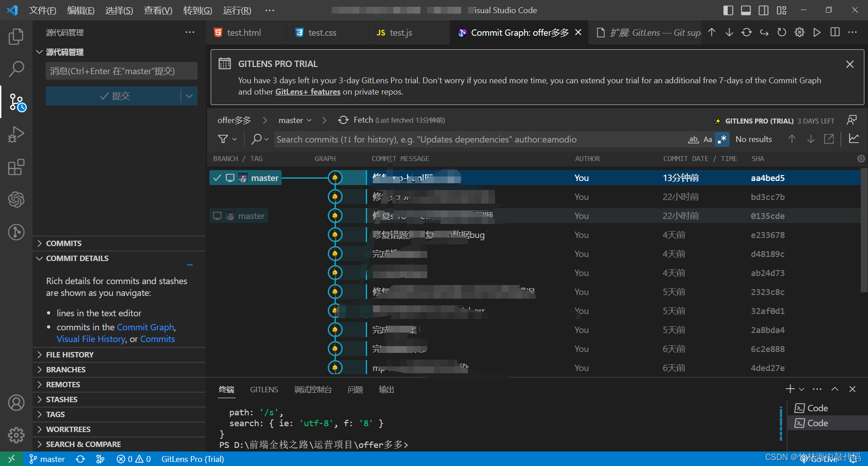The image size is (868, 466).
Task: Open the ChatGPT extension icon in activity bar
Action: (x=16, y=200)
